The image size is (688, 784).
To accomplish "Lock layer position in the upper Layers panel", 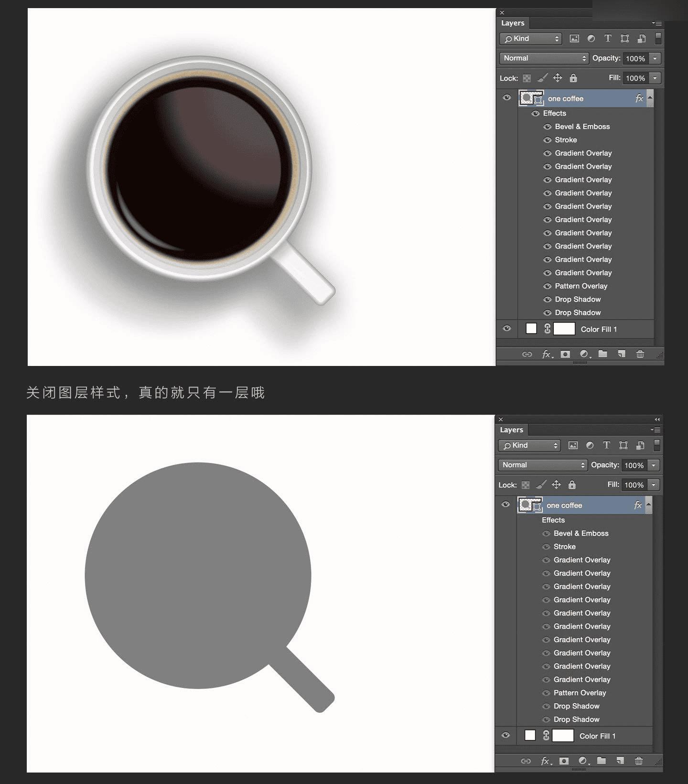I will [558, 78].
